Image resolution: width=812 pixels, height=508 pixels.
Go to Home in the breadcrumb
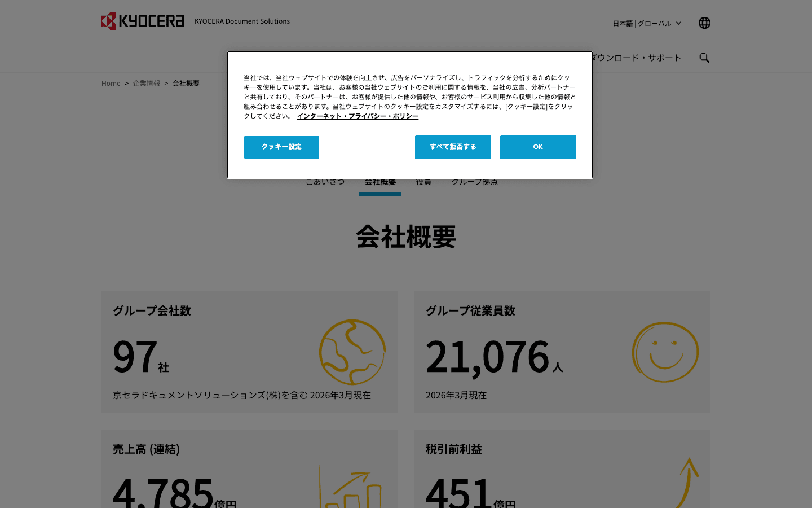pyautogui.click(x=111, y=83)
